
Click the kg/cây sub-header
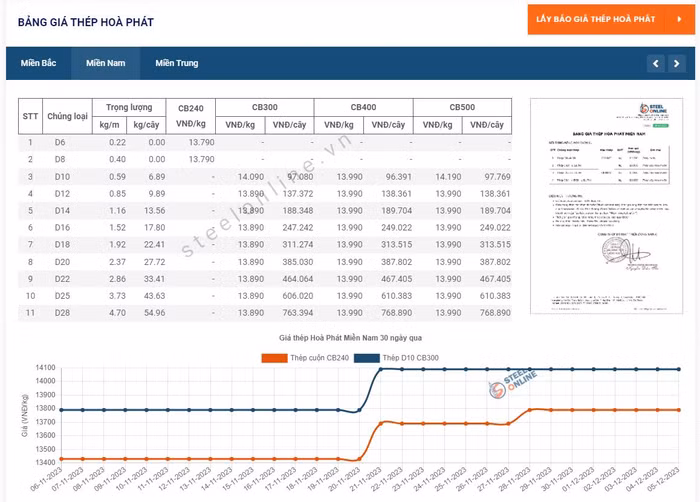click(146, 125)
